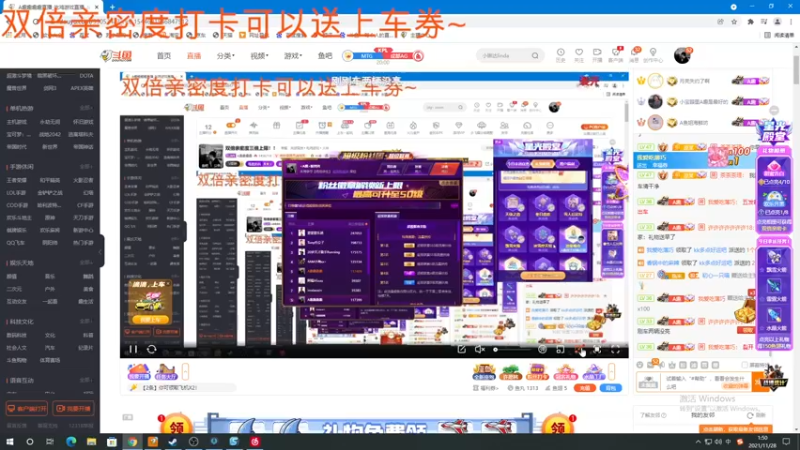
Task: Expand the 游戏 games dropdown
Action: 293,56
